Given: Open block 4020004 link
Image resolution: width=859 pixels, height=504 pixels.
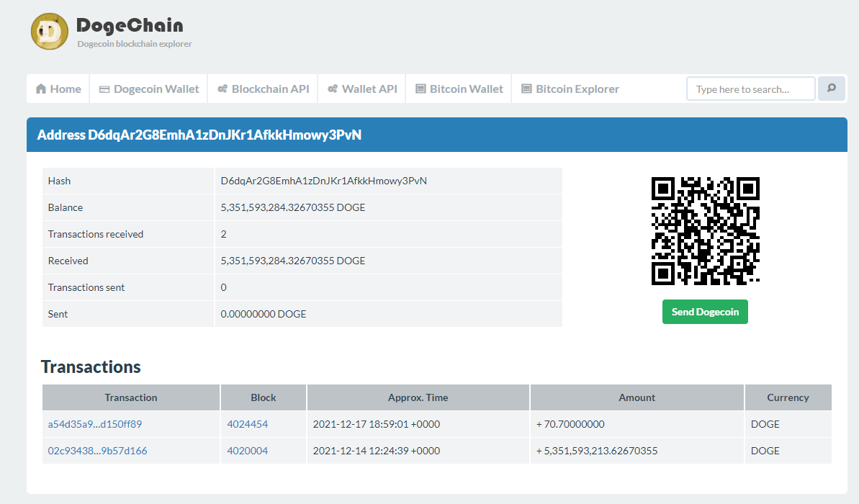Looking at the screenshot, I should 248,451.
